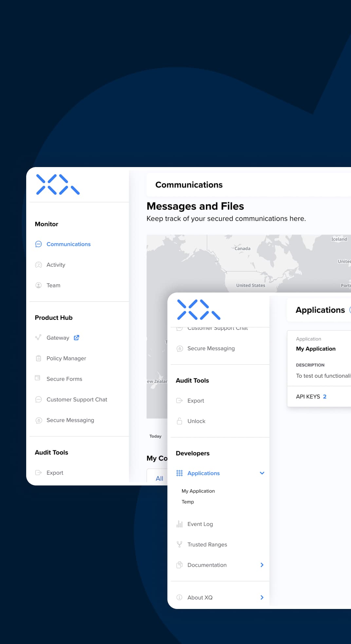Click the Communications chat bubble icon

(x=38, y=244)
